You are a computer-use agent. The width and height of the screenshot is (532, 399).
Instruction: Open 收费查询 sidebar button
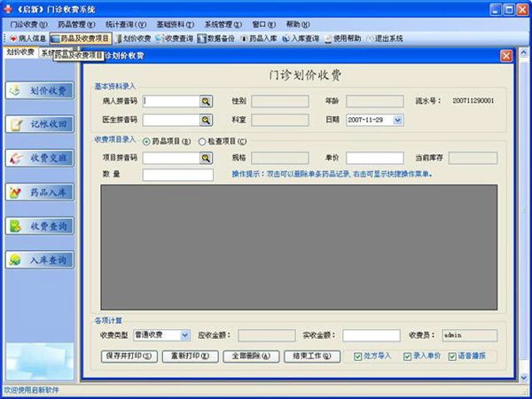coord(40,226)
